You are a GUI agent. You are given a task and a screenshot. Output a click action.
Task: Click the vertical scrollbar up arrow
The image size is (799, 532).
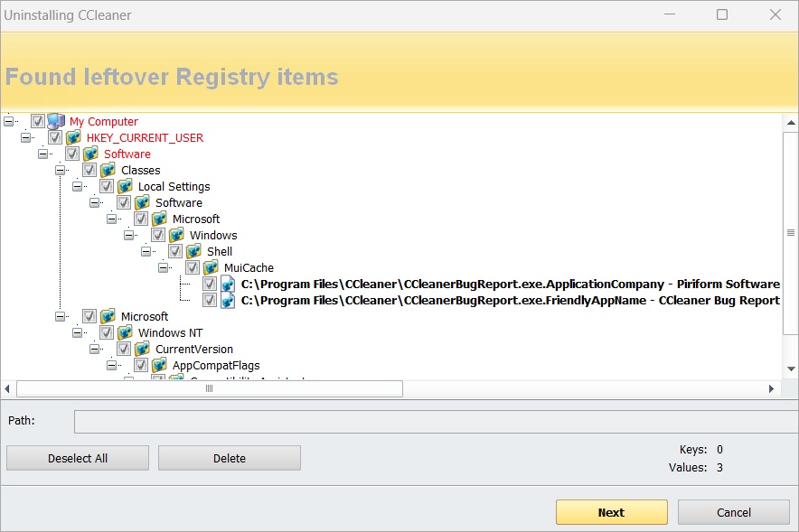[791, 123]
